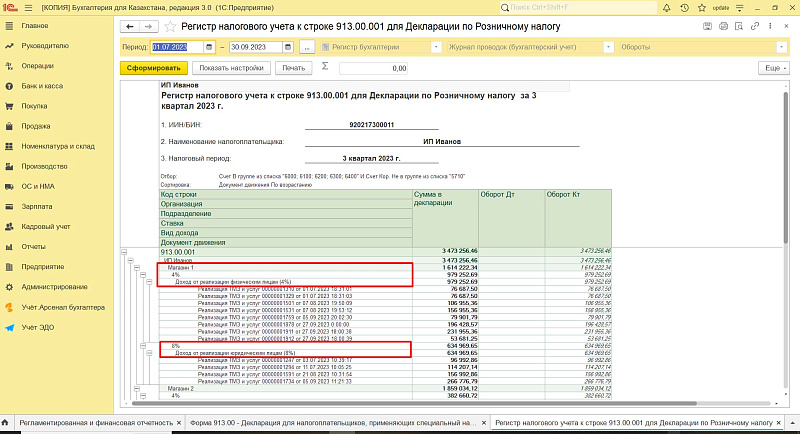Click the Зарплата sidebar icon

click(x=9, y=206)
